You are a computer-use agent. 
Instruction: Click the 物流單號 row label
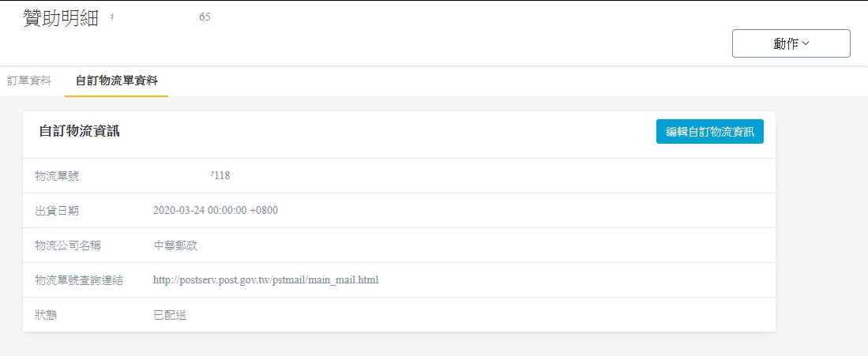coord(56,176)
